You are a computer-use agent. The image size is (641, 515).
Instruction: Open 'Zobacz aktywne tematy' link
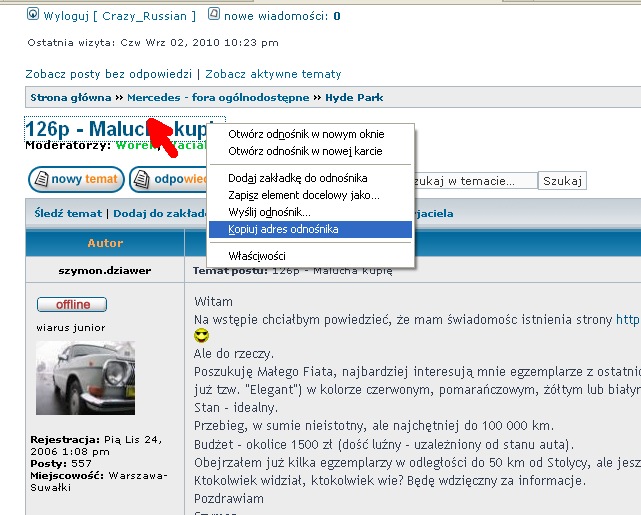273,74
